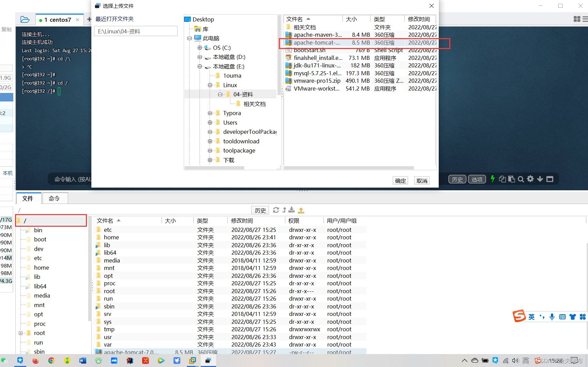
Task: Cancel the dialog with 取消 button
Action: pos(422,180)
